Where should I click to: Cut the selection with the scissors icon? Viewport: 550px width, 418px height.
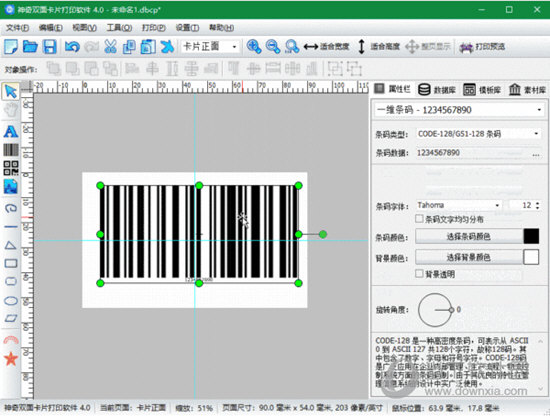point(110,47)
